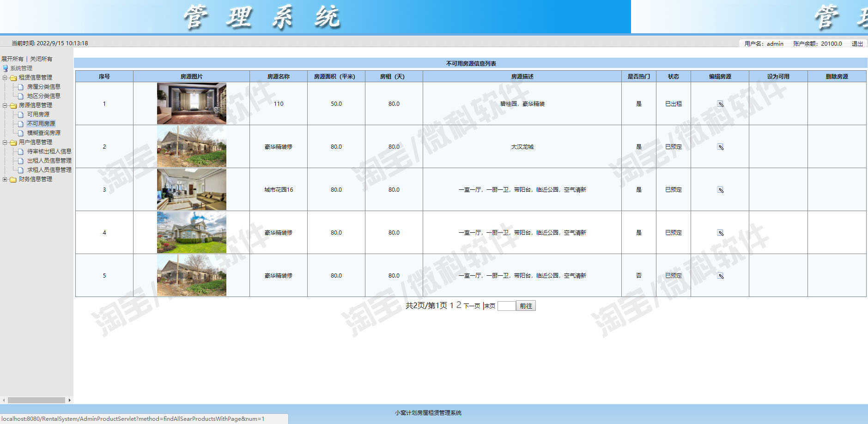The image size is (868, 424).
Task: Click description 碧桂园，豪华精装
Action: pos(522,104)
